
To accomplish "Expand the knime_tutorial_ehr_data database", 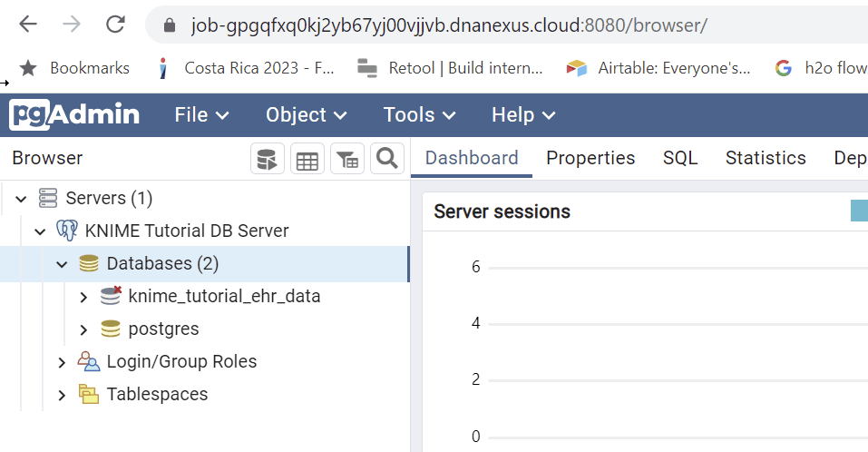I will 83,297.
